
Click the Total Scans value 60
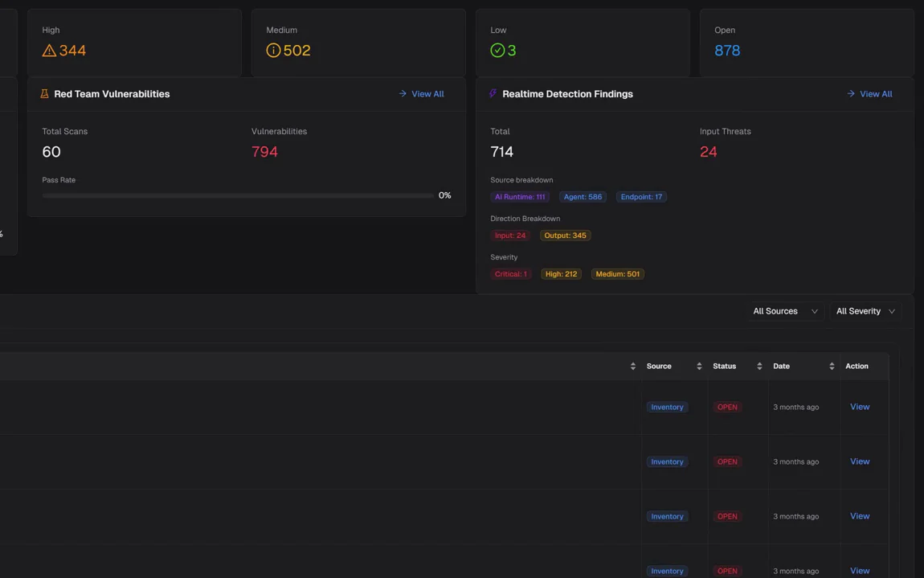51,152
